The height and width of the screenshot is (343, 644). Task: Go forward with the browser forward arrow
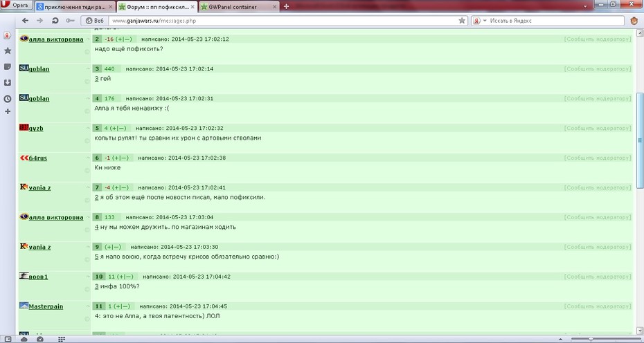(39, 21)
